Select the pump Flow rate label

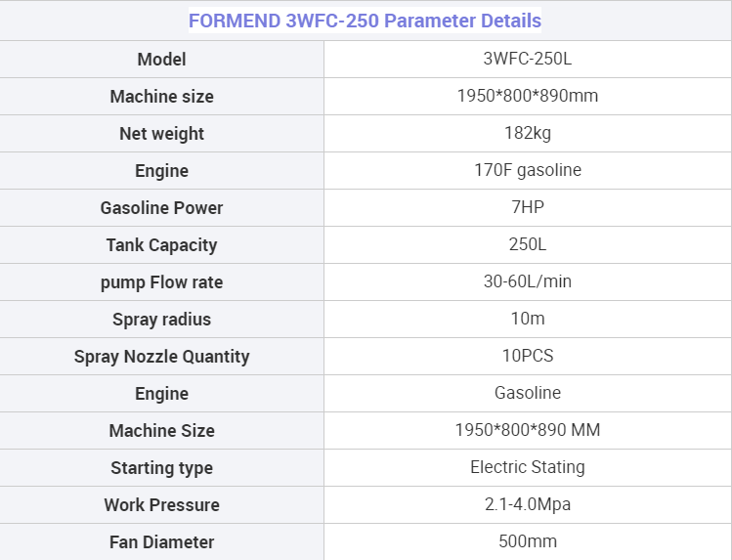click(161, 282)
